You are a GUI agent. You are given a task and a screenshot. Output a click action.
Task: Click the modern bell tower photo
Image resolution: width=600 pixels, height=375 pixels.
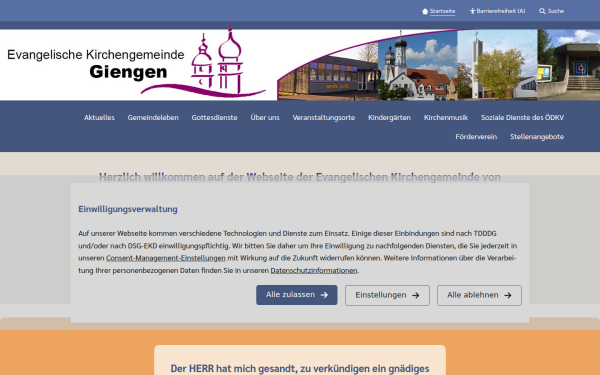tap(497, 65)
